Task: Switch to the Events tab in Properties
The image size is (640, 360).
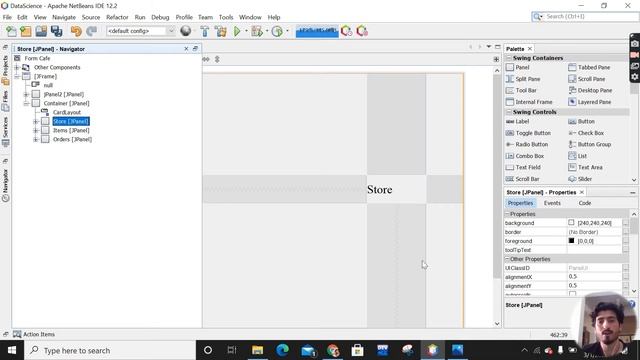Action: (552, 203)
